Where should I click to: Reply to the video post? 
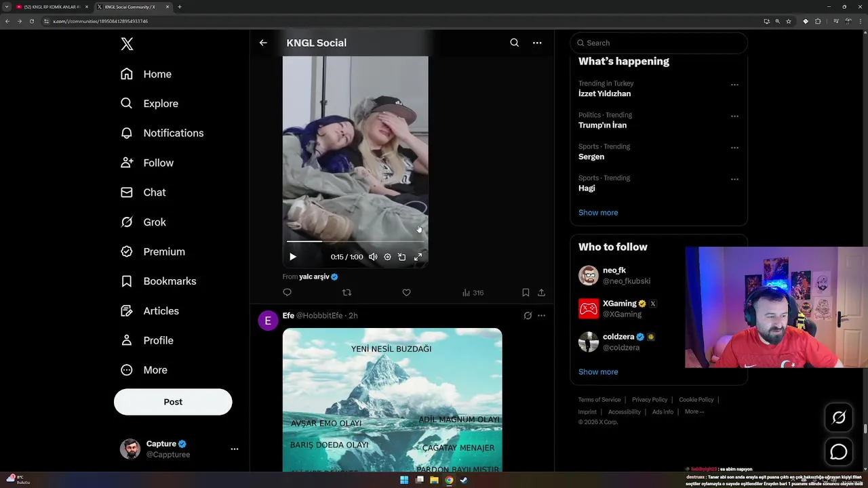(287, 293)
